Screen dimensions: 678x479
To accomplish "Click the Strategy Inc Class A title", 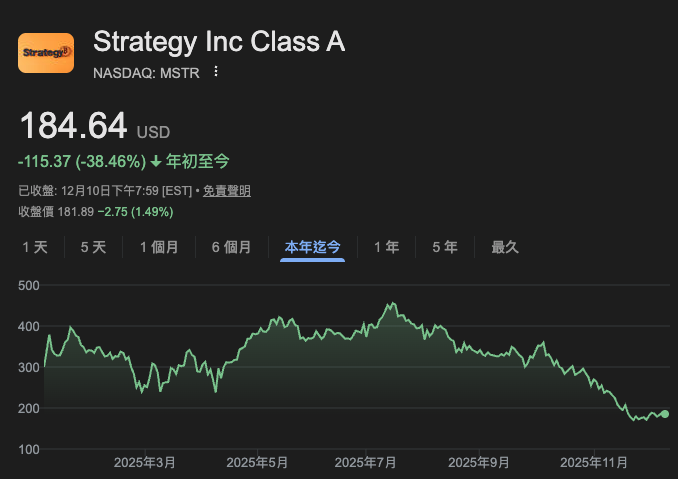I will pyautogui.click(x=218, y=42).
